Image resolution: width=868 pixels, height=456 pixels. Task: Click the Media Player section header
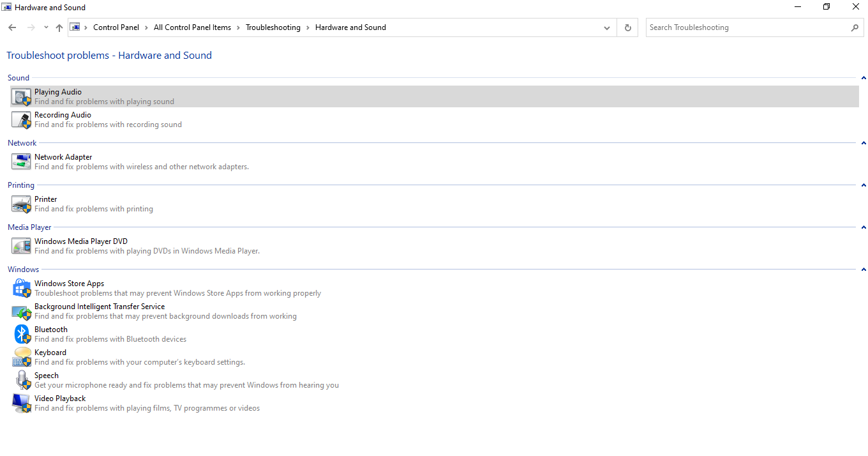pyautogui.click(x=29, y=227)
